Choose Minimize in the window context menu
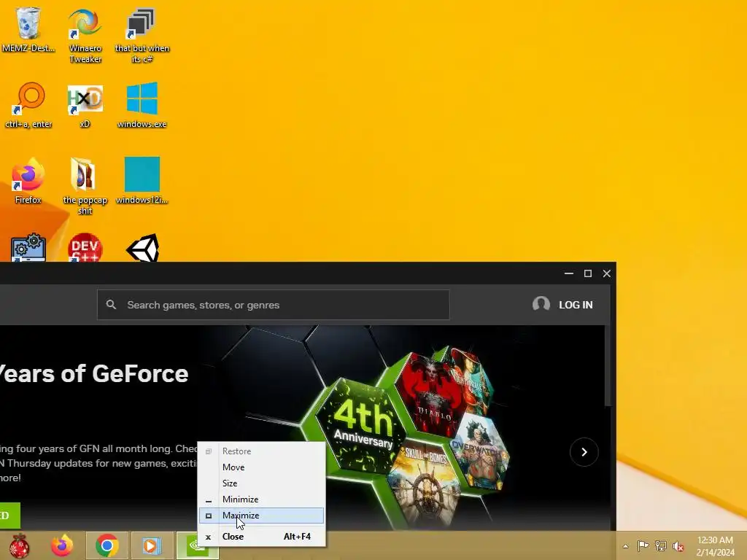 coord(262,499)
